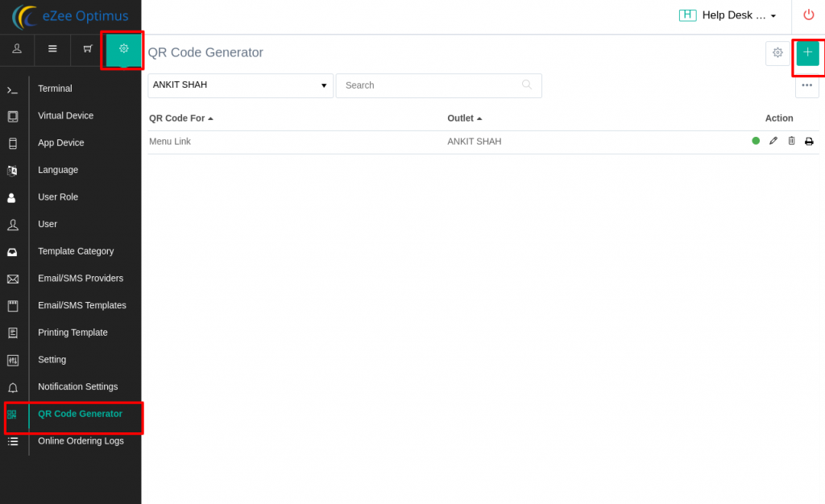Select the Menu Link row text
The width and height of the screenshot is (825, 504).
[170, 142]
